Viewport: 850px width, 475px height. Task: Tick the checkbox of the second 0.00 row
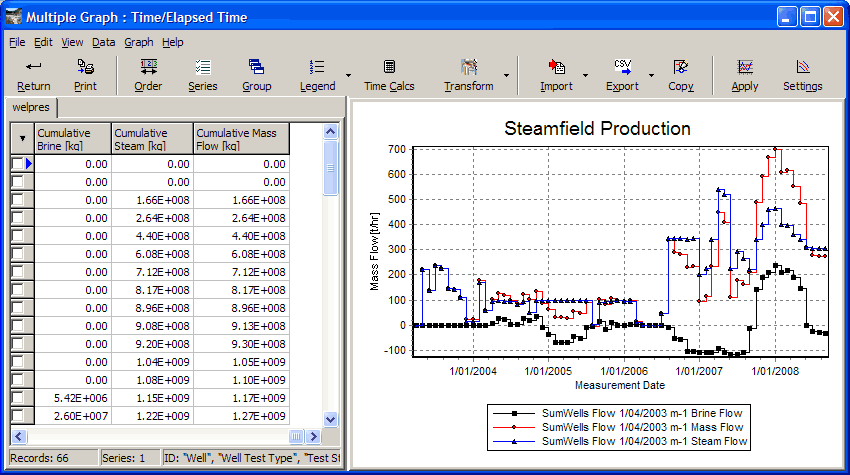point(17,182)
